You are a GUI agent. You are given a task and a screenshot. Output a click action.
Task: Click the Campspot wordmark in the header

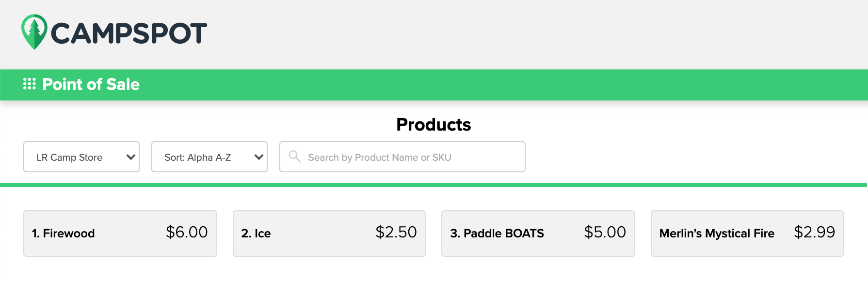point(129,33)
